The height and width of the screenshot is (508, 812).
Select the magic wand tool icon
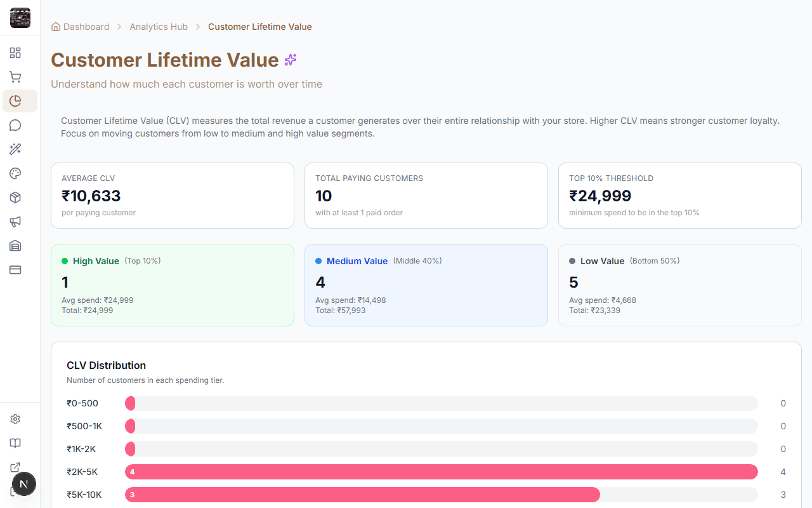(15, 149)
